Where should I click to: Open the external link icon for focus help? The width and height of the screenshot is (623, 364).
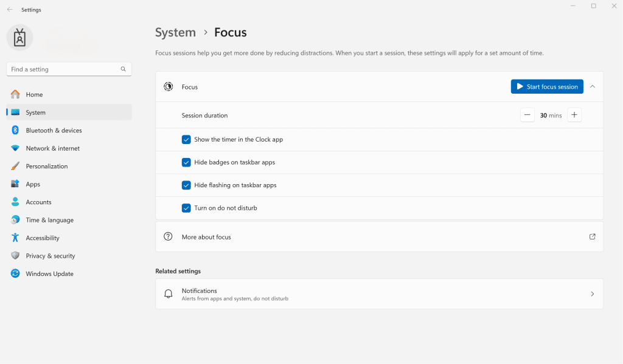[x=592, y=236]
